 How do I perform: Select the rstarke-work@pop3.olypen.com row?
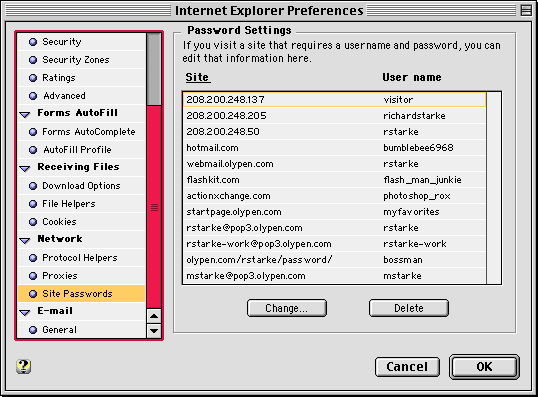[335, 244]
